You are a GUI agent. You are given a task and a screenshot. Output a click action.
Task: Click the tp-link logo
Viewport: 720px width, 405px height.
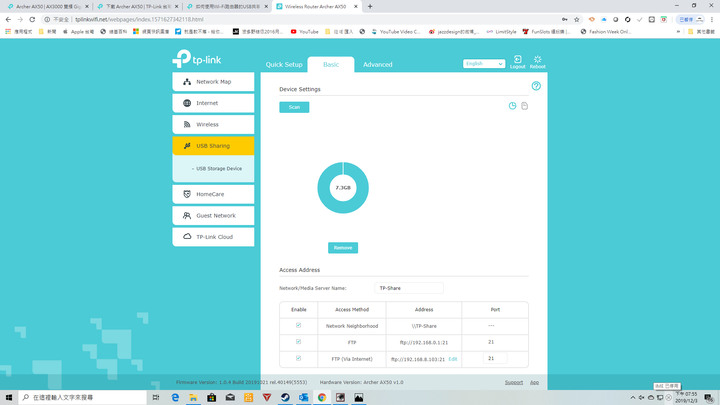click(x=197, y=59)
